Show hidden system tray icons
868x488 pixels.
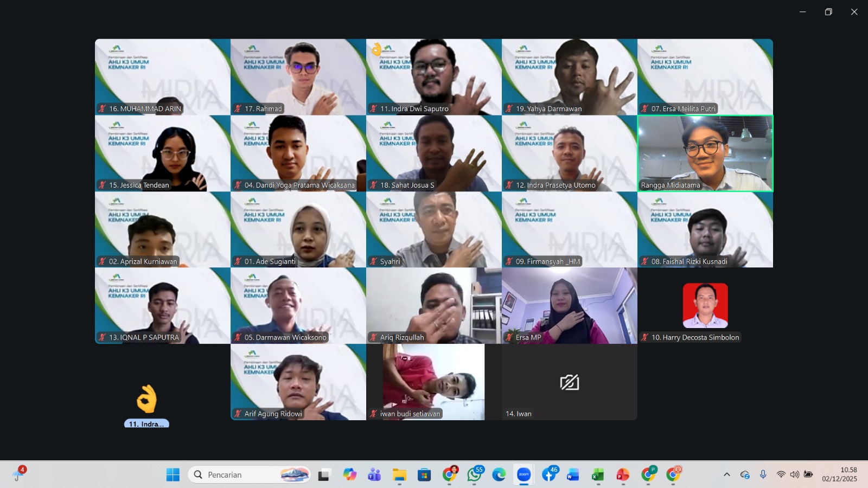pos(726,474)
